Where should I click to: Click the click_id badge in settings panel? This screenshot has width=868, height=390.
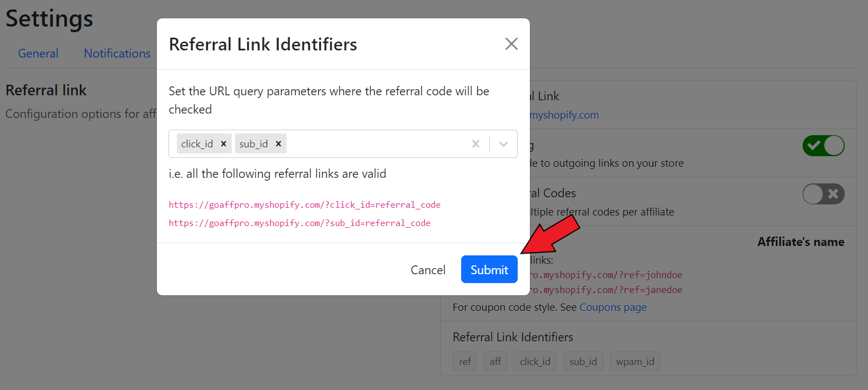tap(535, 362)
